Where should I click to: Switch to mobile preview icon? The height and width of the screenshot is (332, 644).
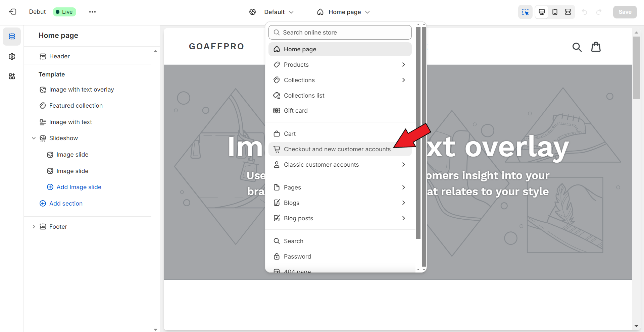pyautogui.click(x=555, y=12)
